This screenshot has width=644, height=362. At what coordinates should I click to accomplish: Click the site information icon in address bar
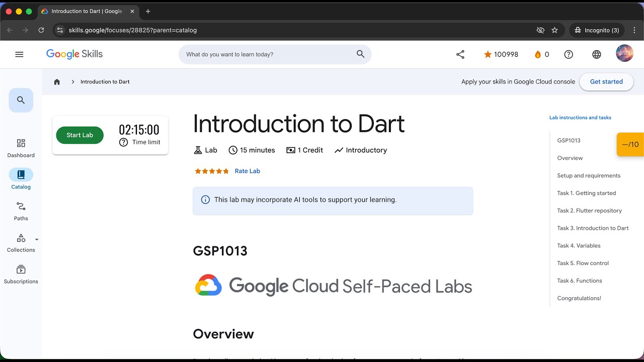[x=60, y=30]
